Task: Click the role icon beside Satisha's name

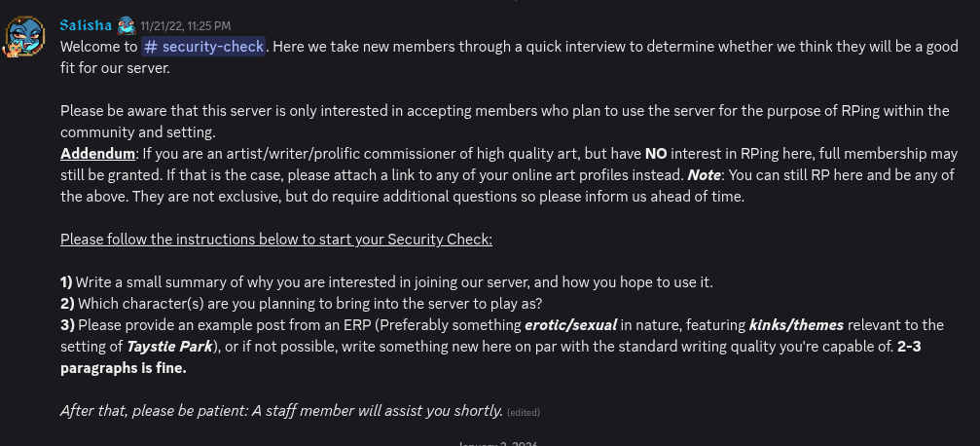Action: pyautogui.click(x=125, y=25)
